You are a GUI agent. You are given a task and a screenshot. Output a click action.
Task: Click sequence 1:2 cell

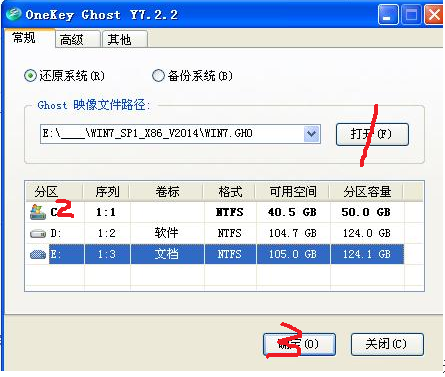pyautogui.click(x=107, y=233)
